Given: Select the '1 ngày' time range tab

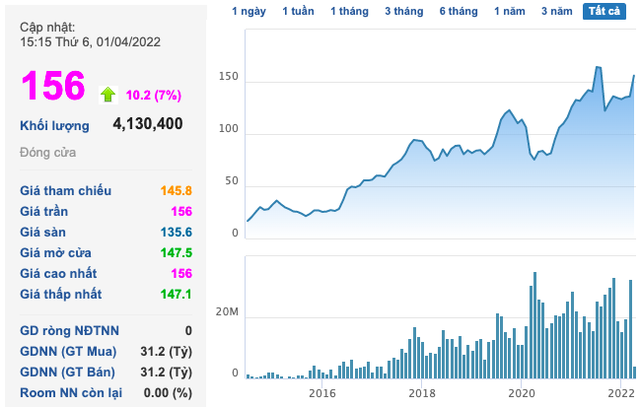Looking at the screenshot, I should (x=249, y=11).
